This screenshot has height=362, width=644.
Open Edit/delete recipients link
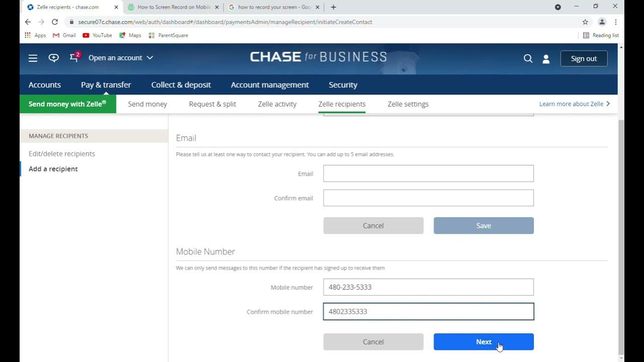coord(62,154)
